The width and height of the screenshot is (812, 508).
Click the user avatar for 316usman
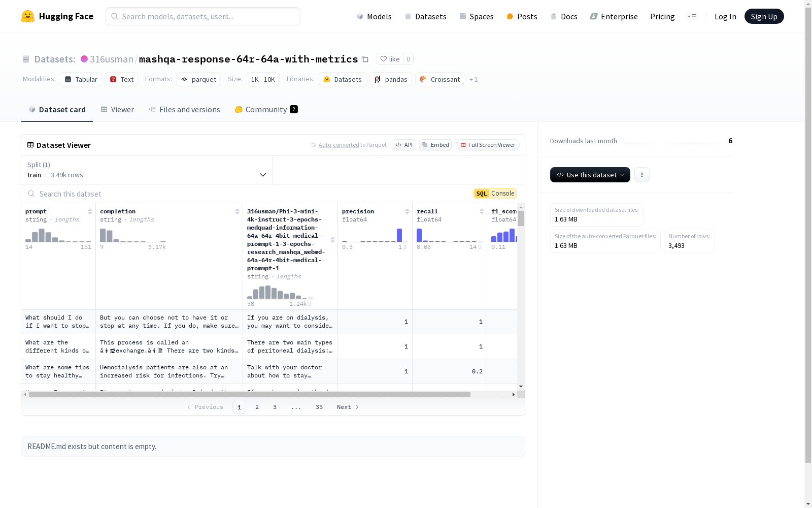[x=84, y=59]
